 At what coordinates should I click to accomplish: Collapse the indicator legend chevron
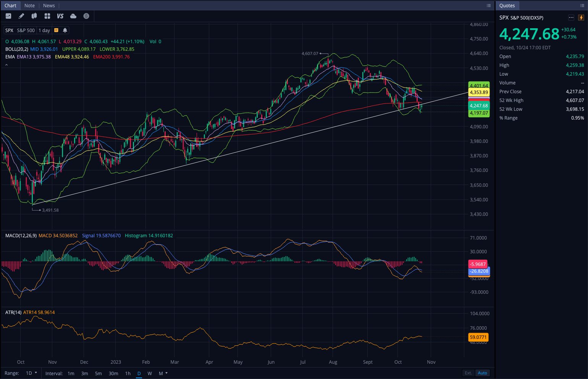click(6, 65)
